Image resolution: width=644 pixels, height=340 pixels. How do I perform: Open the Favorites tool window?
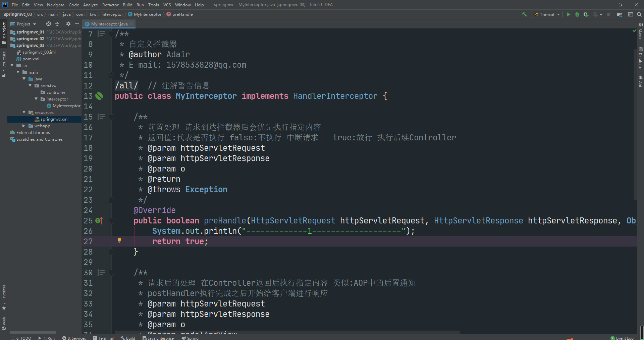4,297
